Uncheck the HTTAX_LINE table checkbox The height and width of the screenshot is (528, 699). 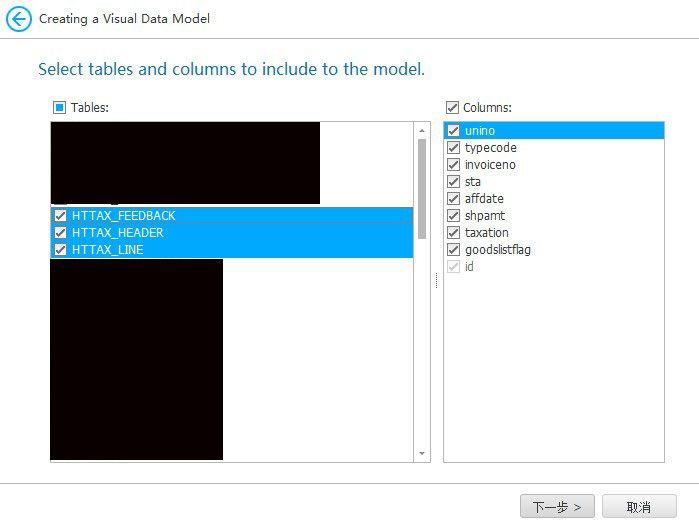[x=60, y=250]
